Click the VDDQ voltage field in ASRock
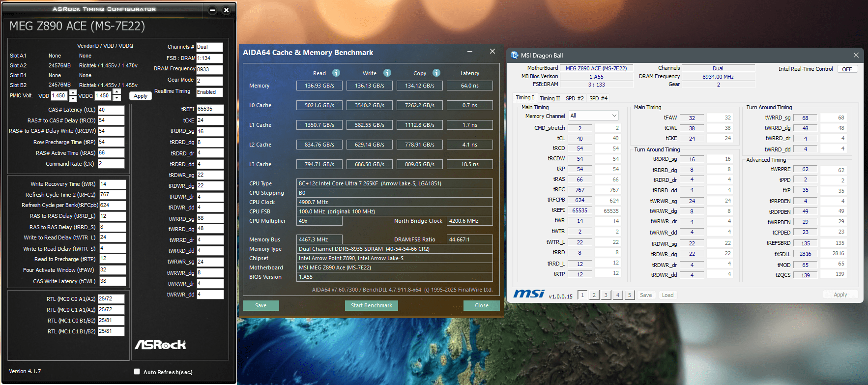This screenshot has width=868, height=385. click(x=103, y=95)
